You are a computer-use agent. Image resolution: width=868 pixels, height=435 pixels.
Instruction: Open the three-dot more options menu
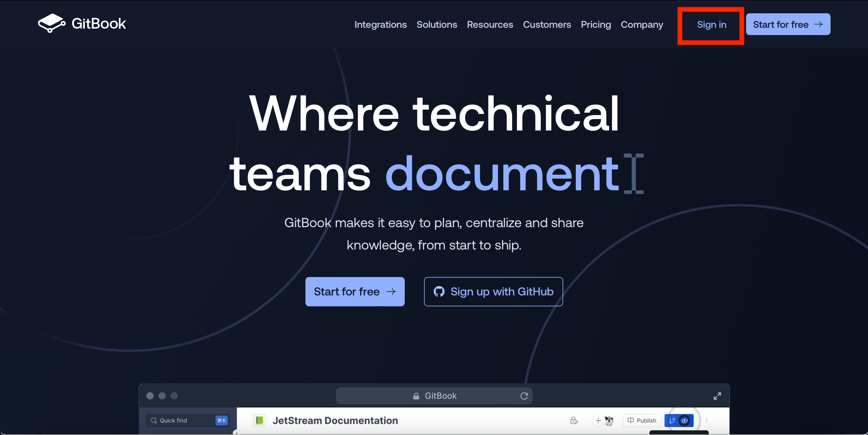(707, 420)
